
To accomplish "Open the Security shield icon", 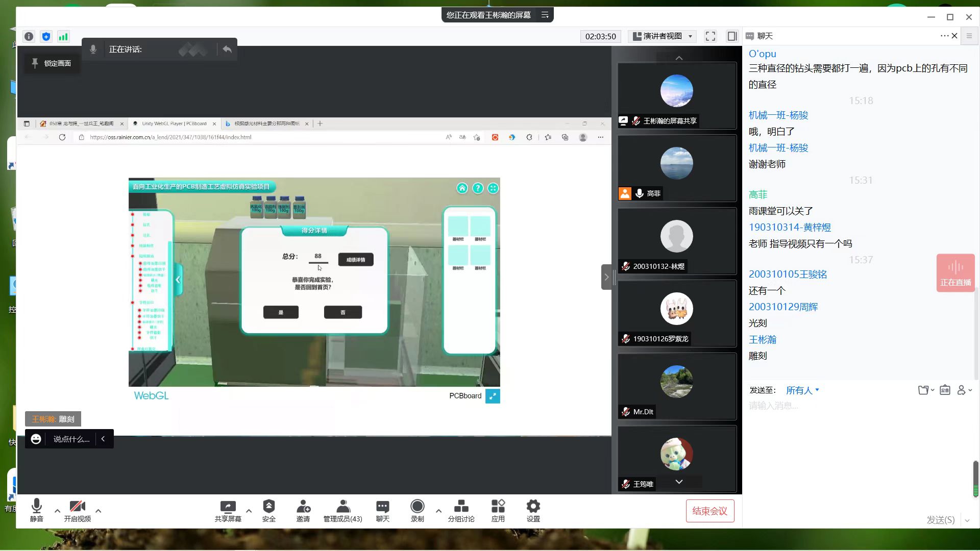I will coord(268,507).
